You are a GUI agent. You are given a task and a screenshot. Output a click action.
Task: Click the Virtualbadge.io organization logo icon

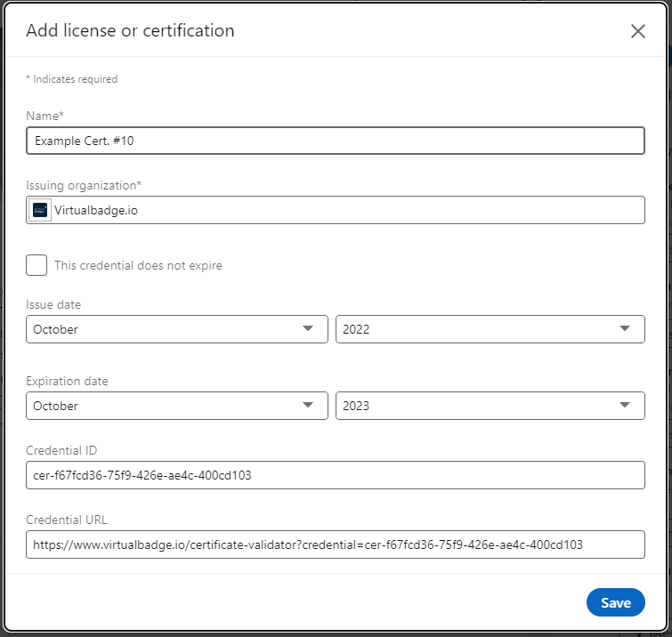tap(40, 210)
